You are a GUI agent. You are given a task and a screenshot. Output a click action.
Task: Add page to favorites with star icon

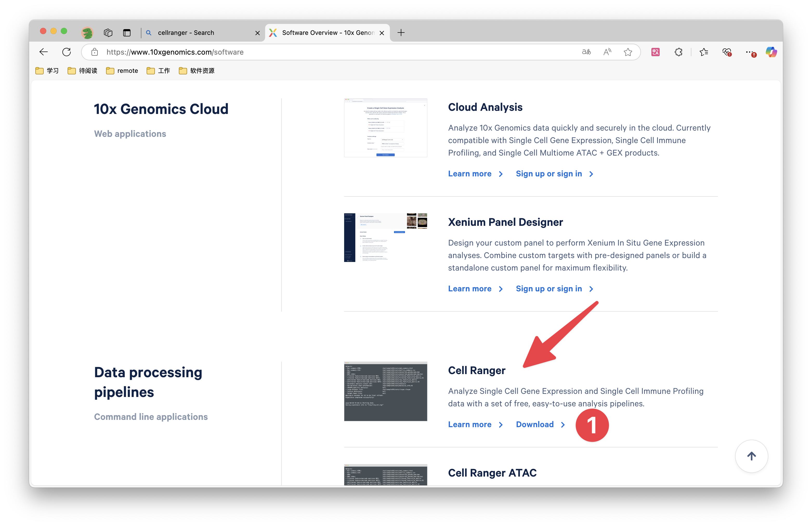pyautogui.click(x=628, y=52)
